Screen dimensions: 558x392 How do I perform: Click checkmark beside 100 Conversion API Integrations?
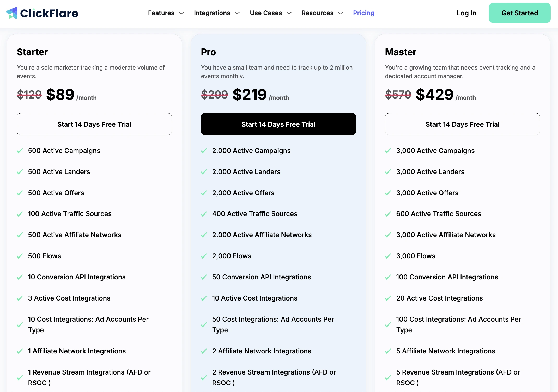click(388, 277)
